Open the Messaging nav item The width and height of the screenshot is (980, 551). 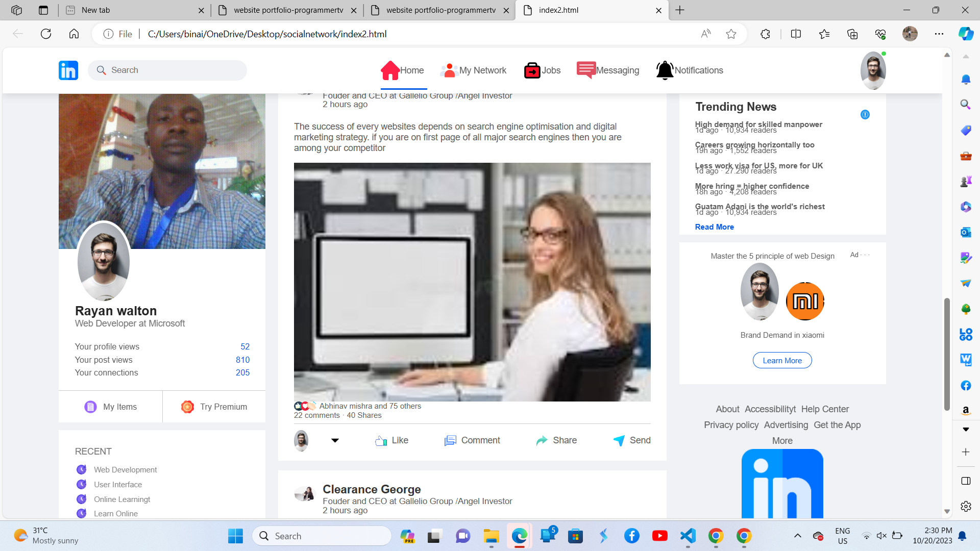point(607,70)
